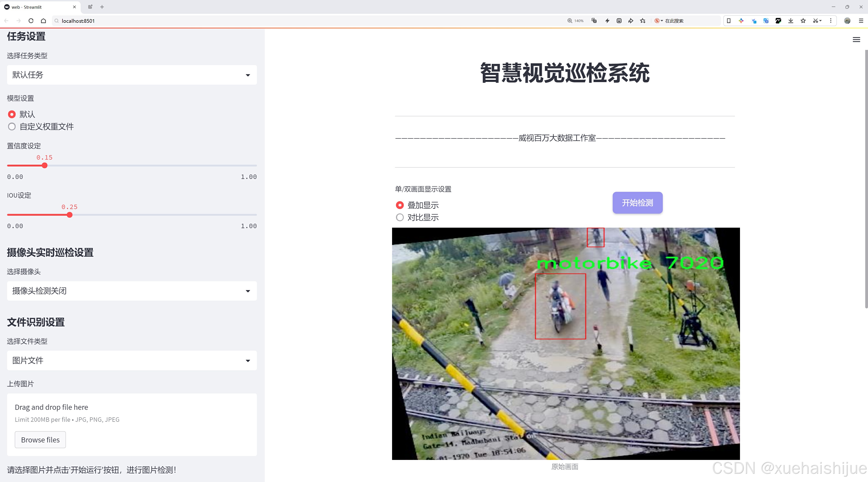The image size is (868, 482).
Task: Open a new browser tab
Action: pos(102,7)
